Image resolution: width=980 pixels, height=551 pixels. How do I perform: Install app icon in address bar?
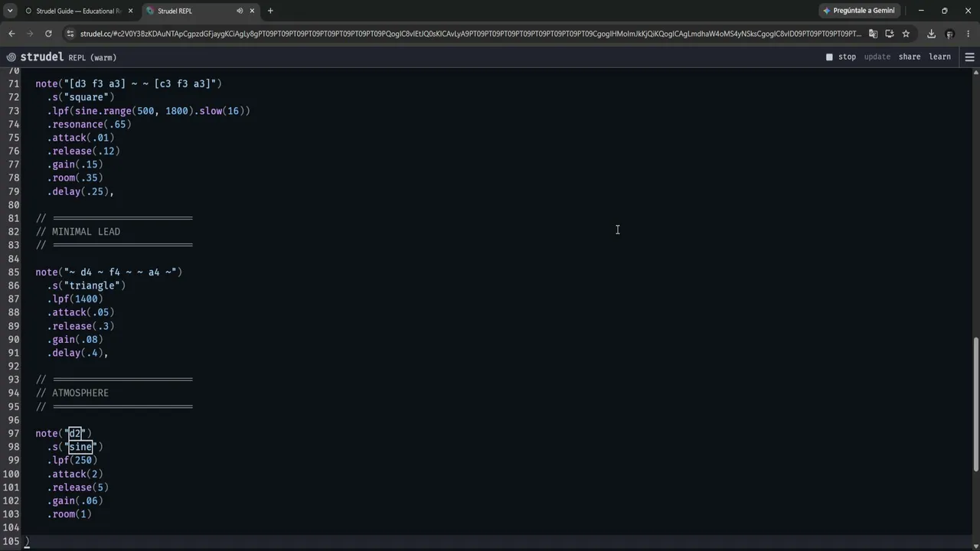[890, 34]
